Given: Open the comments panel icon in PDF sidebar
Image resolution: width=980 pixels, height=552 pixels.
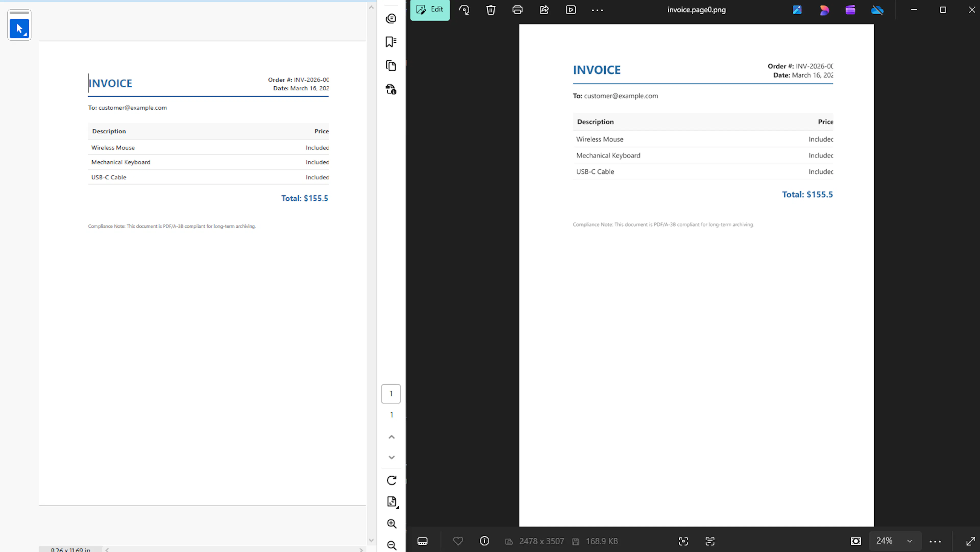Looking at the screenshot, I should coord(391,19).
